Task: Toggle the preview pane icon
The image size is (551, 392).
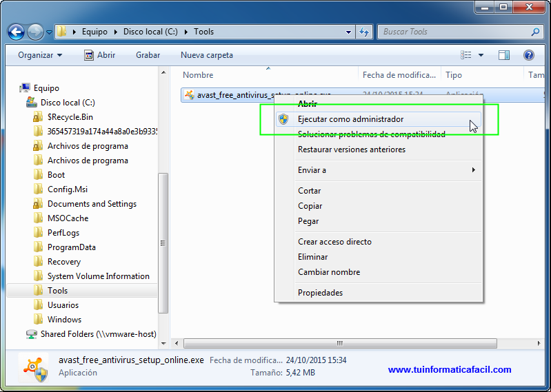Action: pyautogui.click(x=504, y=55)
